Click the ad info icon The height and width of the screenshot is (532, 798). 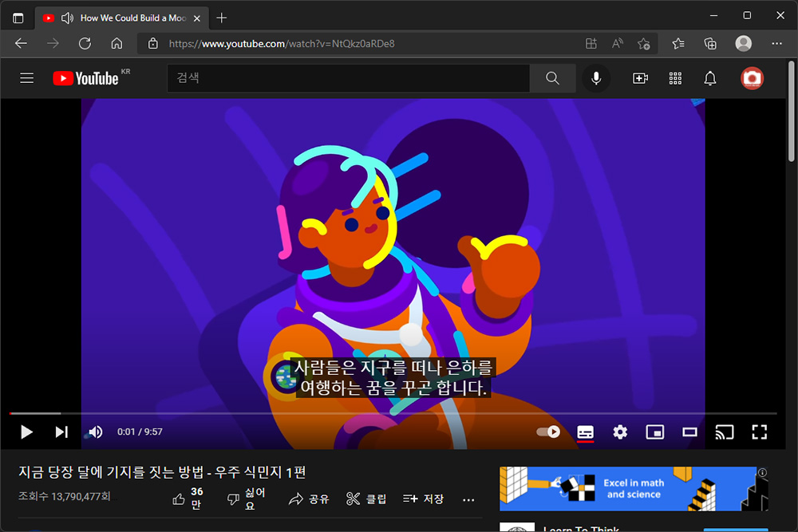coord(762,472)
